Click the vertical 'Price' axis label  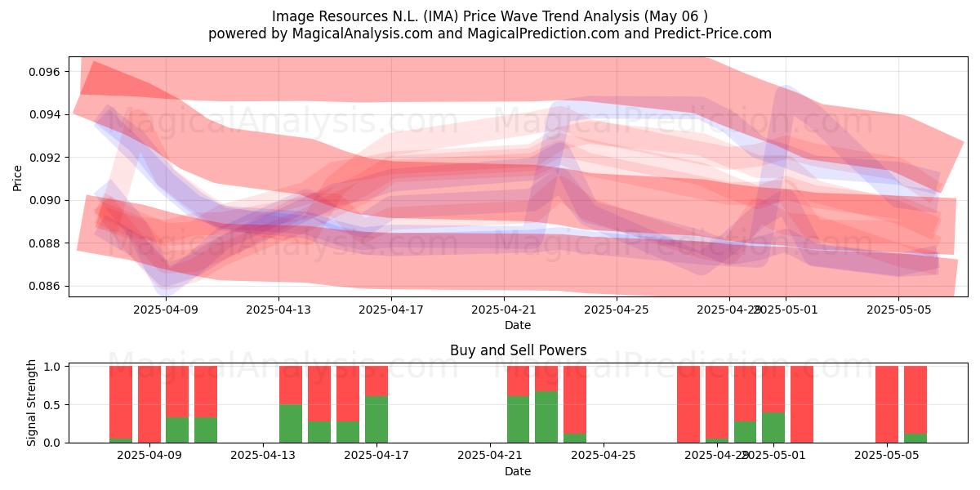tap(17, 176)
